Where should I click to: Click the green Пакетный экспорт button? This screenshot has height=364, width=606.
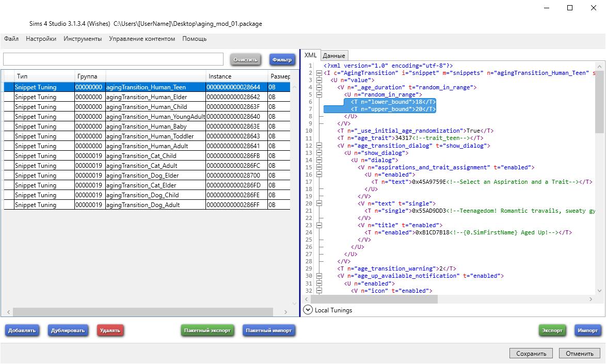(x=208, y=330)
